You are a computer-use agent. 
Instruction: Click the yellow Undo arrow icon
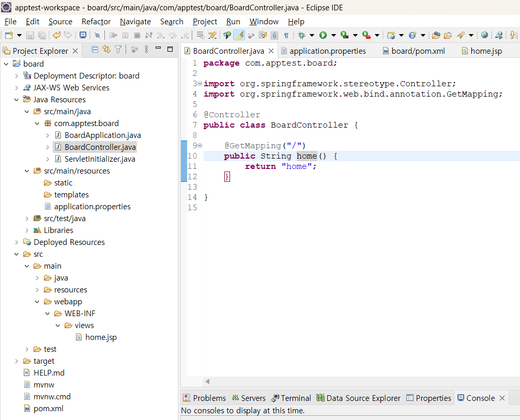[57, 35]
